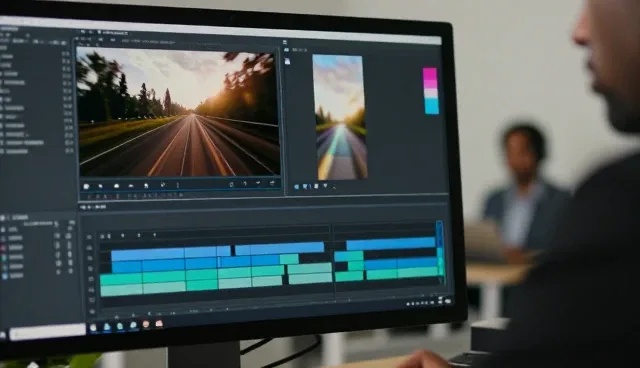Open the orange icon in the taskbar
The width and height of the screenshot is (640, 368).
point(146,324)
